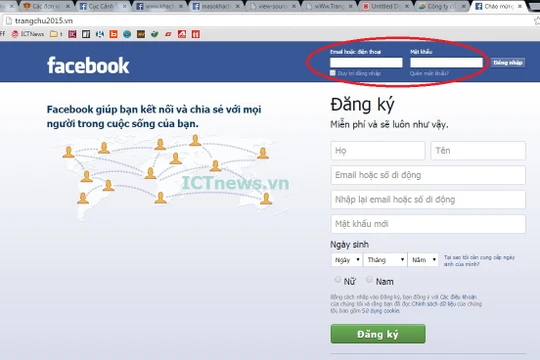Switch to the Công ty cổ tab
540x360 pixels.
[441, 6]
